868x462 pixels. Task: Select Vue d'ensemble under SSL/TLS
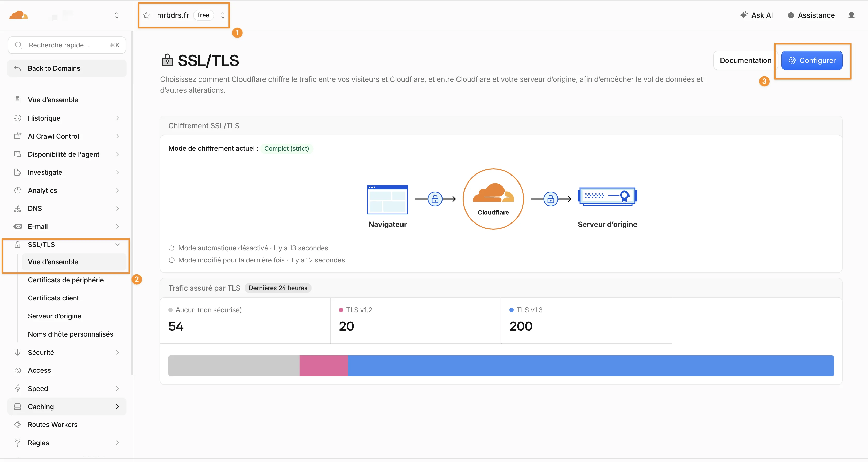(x=74, y=262)
